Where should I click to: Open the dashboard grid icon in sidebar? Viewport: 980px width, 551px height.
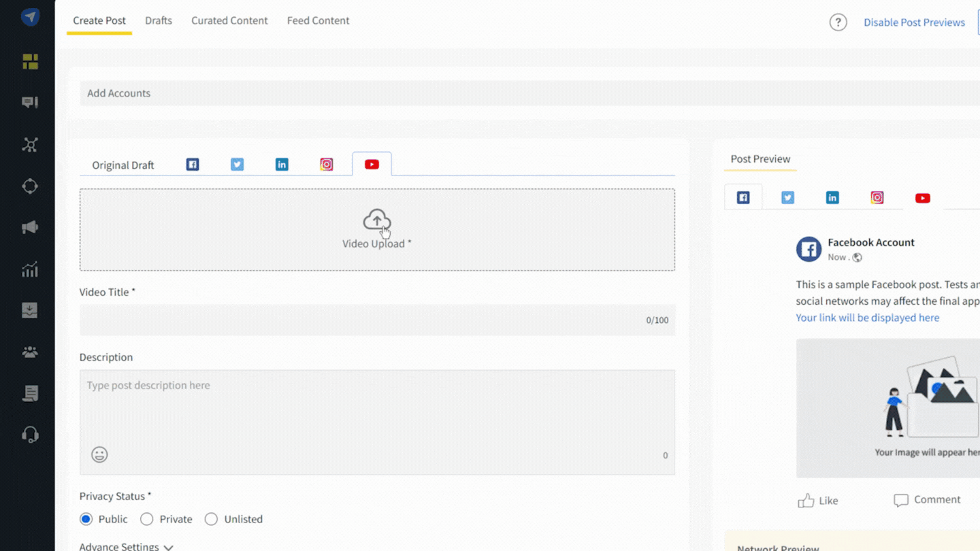click(x=29, y=61)
